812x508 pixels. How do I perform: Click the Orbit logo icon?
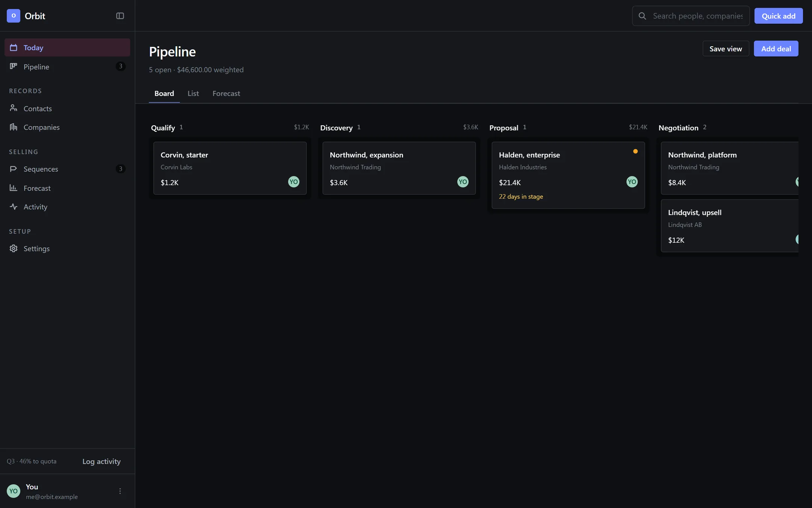(14, 16)
